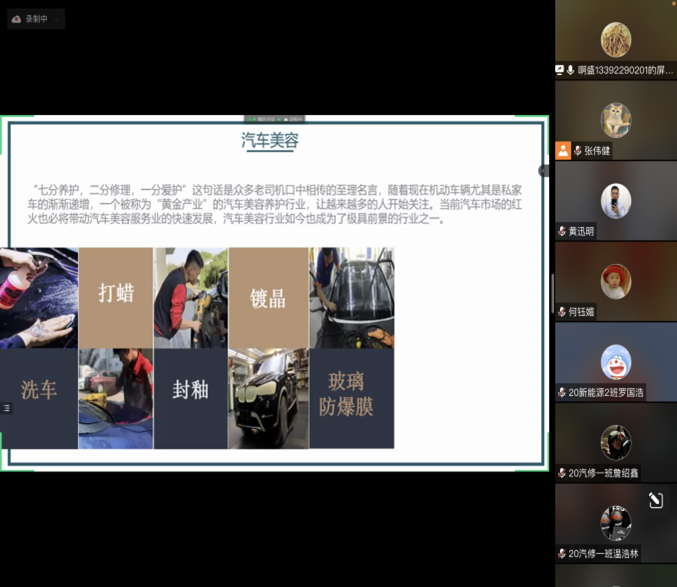677x587 pixels.
Task: Toggle the muted mic icon beside 黄迅明
Action: (x=562, y=232)
